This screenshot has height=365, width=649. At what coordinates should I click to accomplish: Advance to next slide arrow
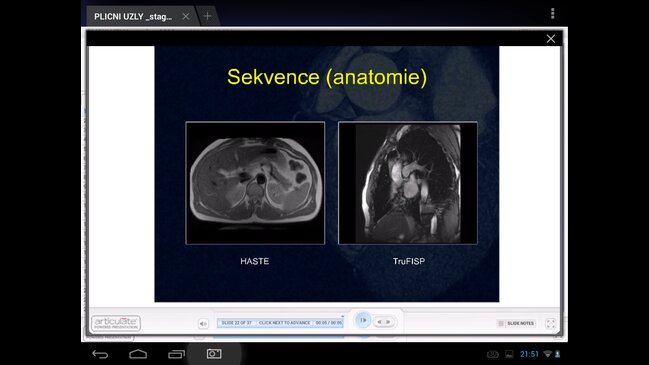click(x=388, y=322)
